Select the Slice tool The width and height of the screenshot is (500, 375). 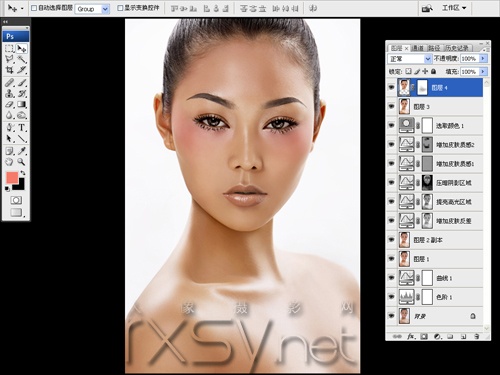point(22,70)
